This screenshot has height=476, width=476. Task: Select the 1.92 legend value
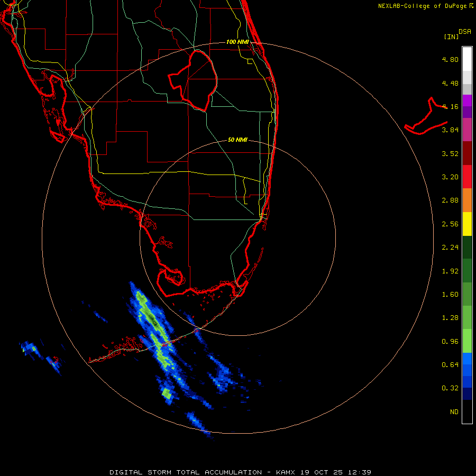pos(450,271)
